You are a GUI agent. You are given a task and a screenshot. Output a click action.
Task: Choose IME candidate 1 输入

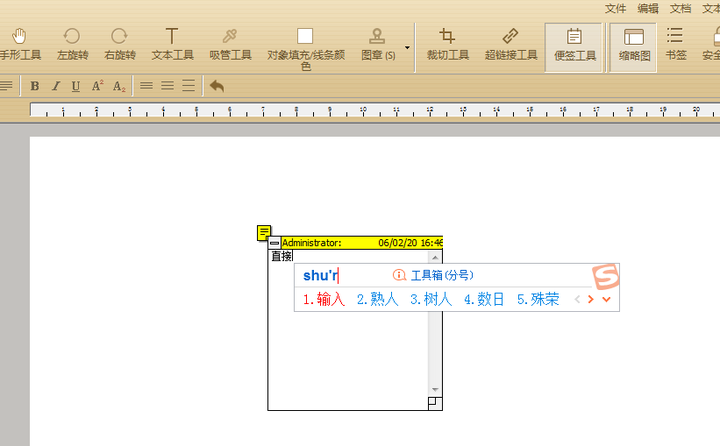pyautogui.click(x=324, y=299)
